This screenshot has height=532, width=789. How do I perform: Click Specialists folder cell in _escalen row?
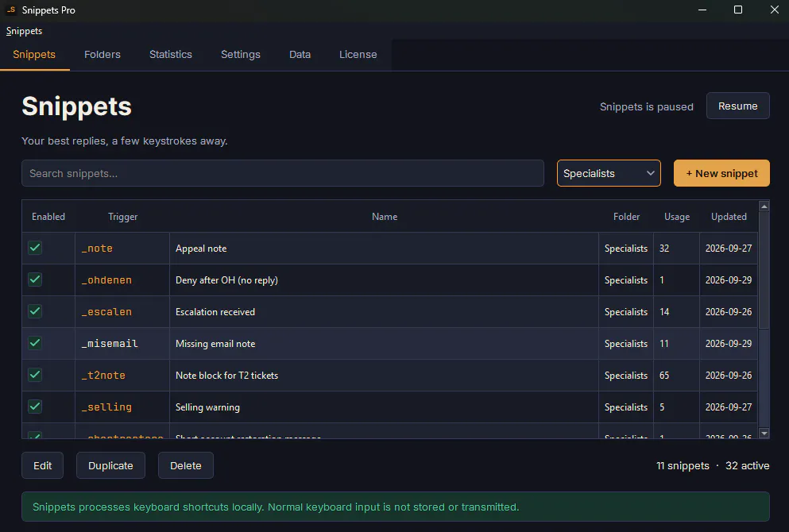click(x=626, y=311)
